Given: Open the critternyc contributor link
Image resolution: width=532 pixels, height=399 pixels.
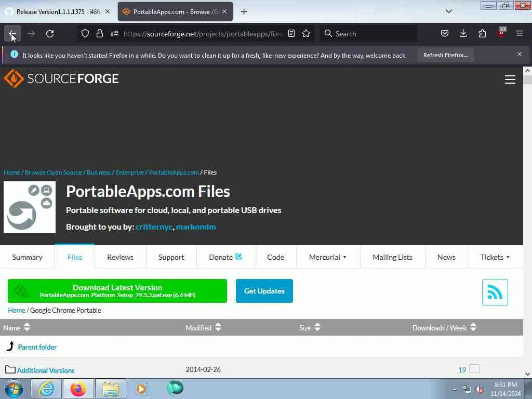Looking at the screenshot, I should pos(154,227).
